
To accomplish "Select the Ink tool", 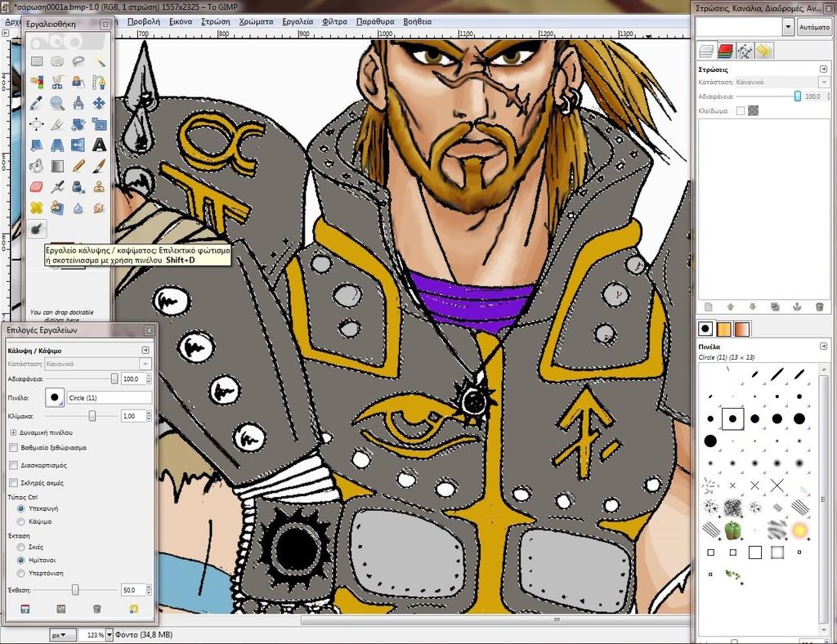I will coord(78,187).
